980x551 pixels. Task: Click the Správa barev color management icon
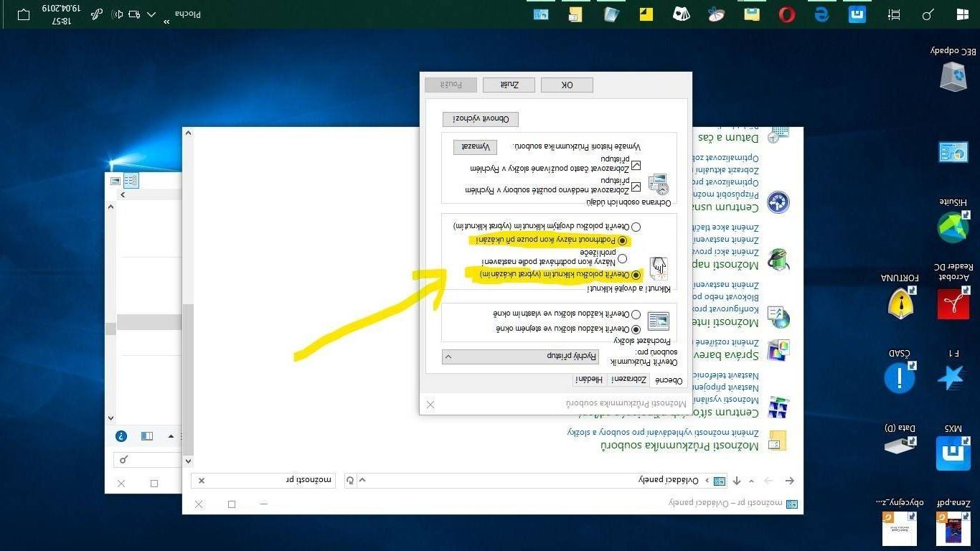(778, 350)
